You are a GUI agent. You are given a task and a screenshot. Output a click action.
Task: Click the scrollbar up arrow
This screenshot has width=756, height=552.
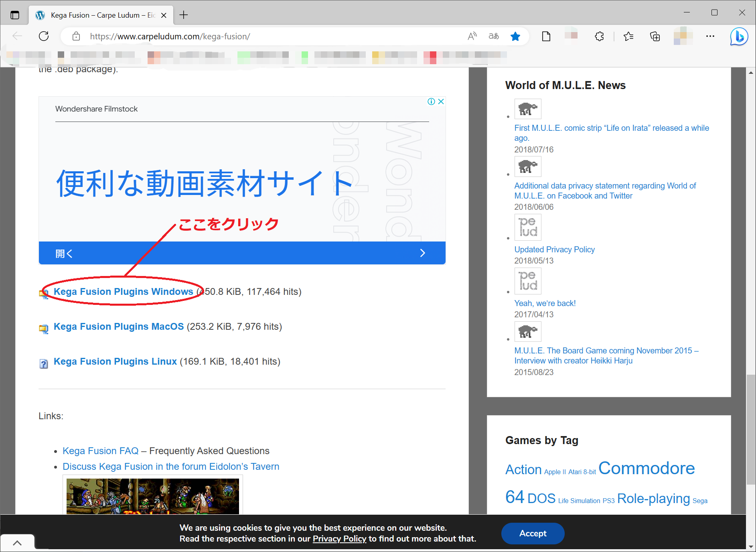[751, 73]
